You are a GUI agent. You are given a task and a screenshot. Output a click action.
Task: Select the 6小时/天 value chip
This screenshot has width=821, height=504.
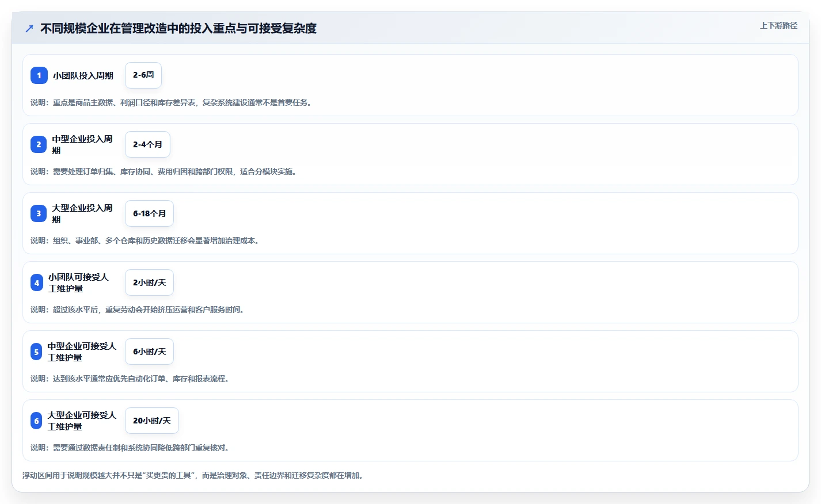pos(149,352)
